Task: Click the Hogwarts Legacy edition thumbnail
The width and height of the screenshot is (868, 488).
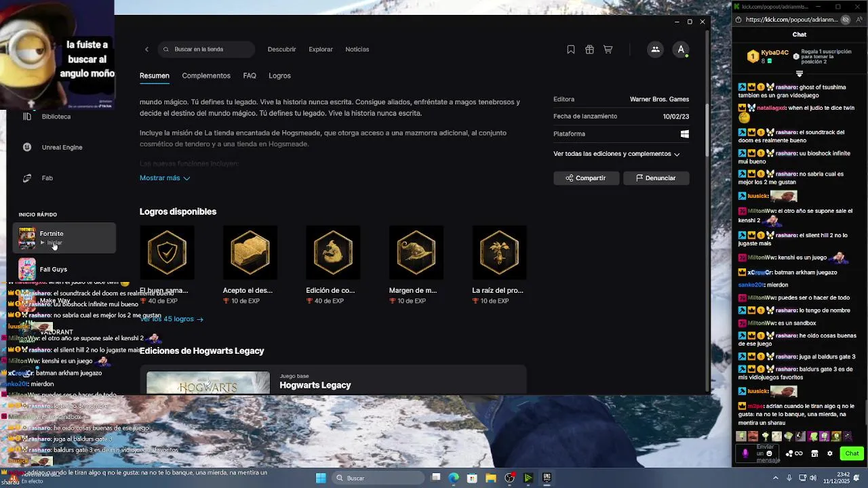Action: pyautogui.click(x=208, y=383)
